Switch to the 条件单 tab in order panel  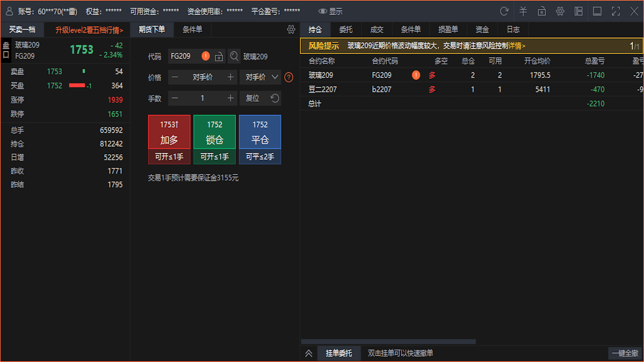[x=192, y=30]
